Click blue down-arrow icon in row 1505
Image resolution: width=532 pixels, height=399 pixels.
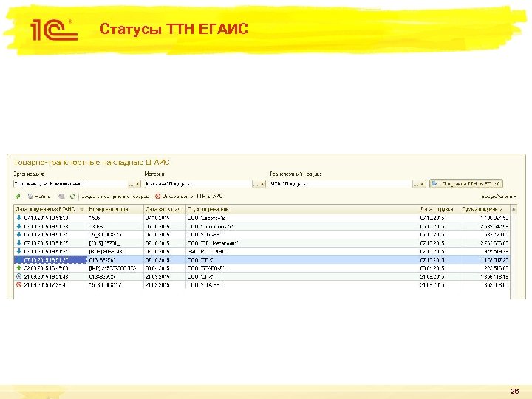pyautogui.click(x=19, y=218)
